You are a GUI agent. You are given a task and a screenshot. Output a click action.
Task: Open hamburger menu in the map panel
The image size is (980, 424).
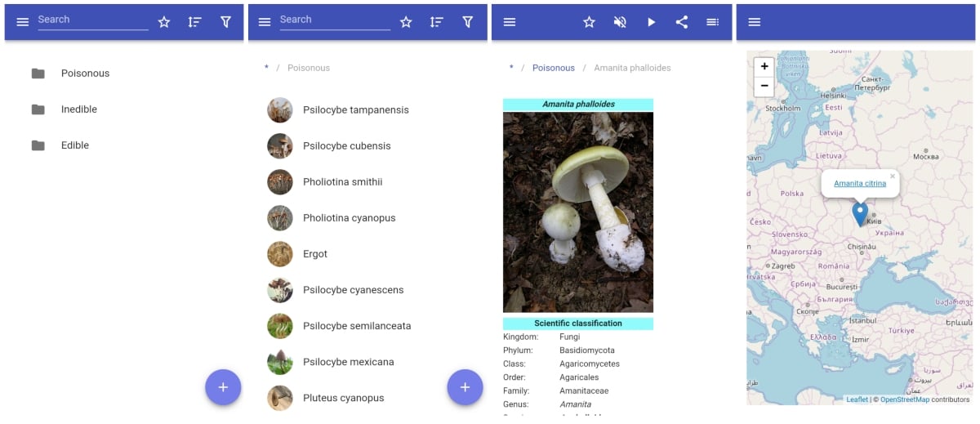755,22
